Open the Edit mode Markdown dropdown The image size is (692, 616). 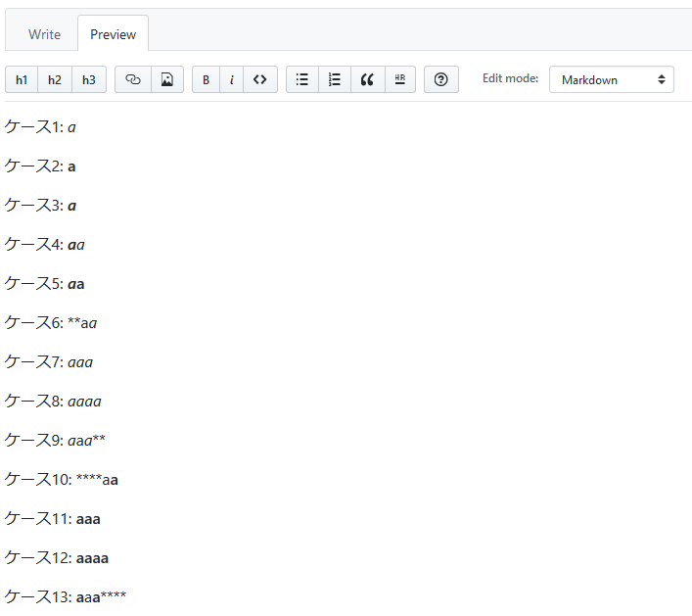(x=611, y=79)
